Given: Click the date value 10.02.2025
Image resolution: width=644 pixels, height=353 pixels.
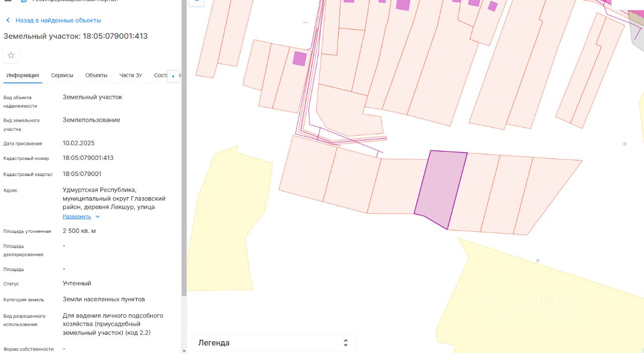Looking at the screenshot, I should pos(78,143).
